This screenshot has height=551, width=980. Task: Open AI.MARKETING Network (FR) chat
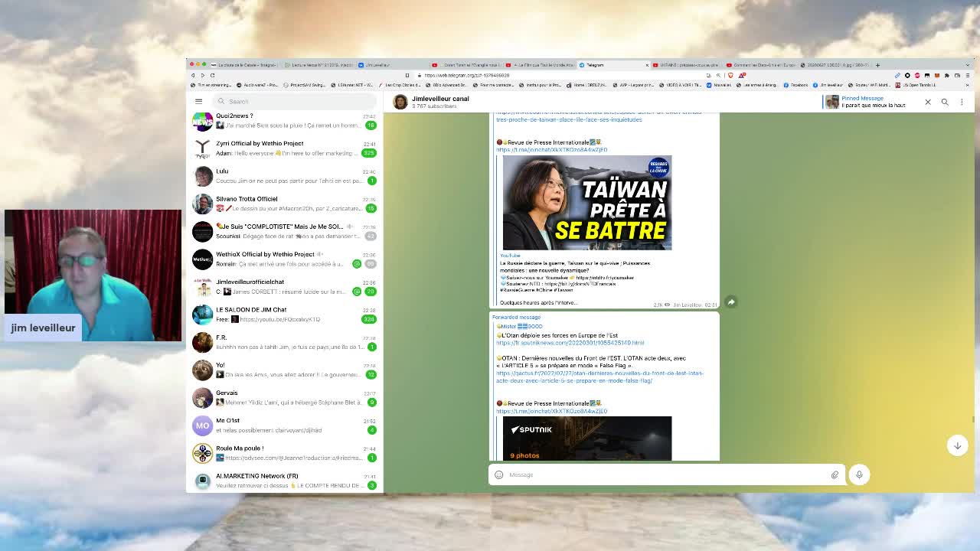pyautogui.click(x=285, y=481)
